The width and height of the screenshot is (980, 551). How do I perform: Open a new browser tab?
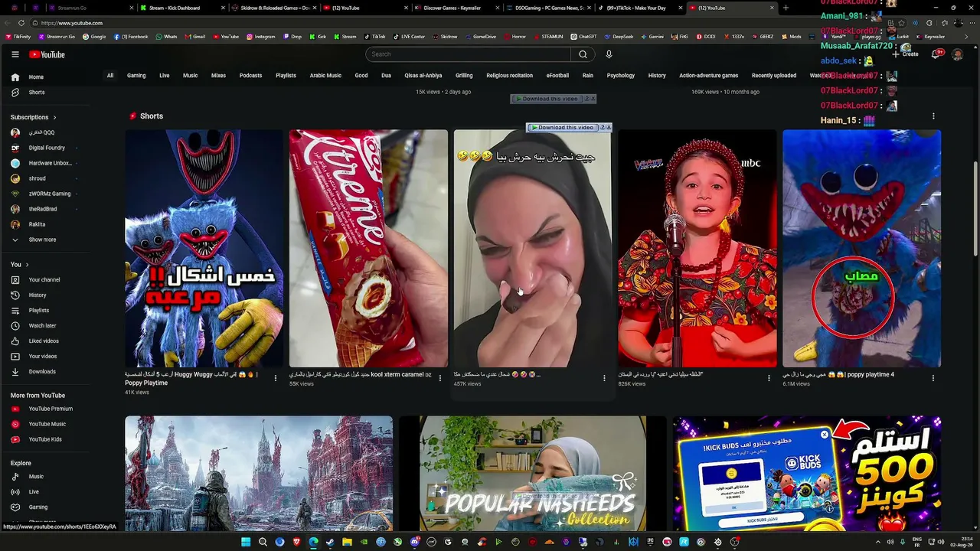pos(786,8)
